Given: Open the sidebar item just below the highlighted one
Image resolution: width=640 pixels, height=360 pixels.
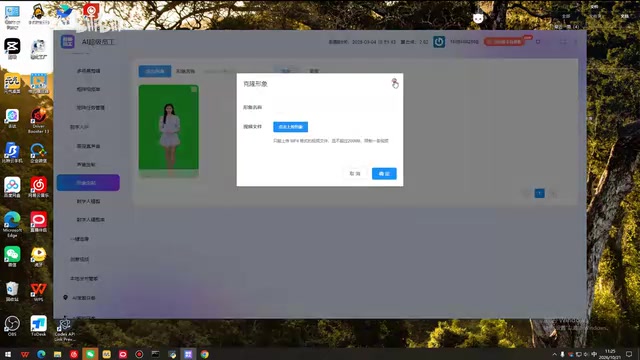Looking at the screenshot, I should [x=88, y=201].
